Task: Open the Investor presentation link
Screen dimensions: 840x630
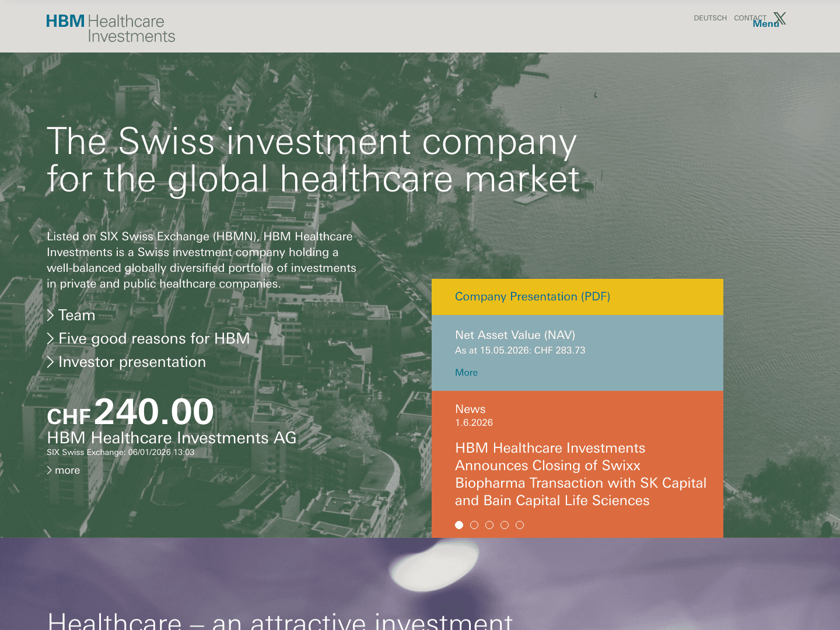Action: pos(127,362)
